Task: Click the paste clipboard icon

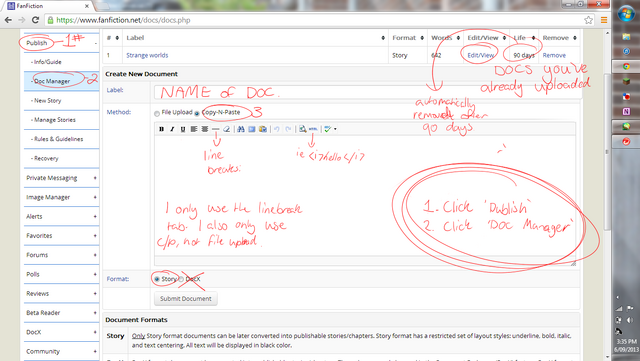Action: pyautogui.click(x=263, y=129)
